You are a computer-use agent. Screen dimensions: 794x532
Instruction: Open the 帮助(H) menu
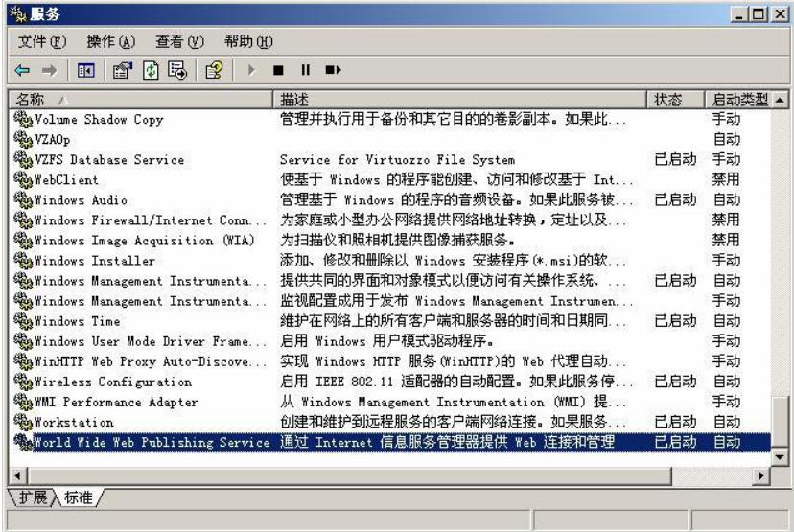click(248, 41)
